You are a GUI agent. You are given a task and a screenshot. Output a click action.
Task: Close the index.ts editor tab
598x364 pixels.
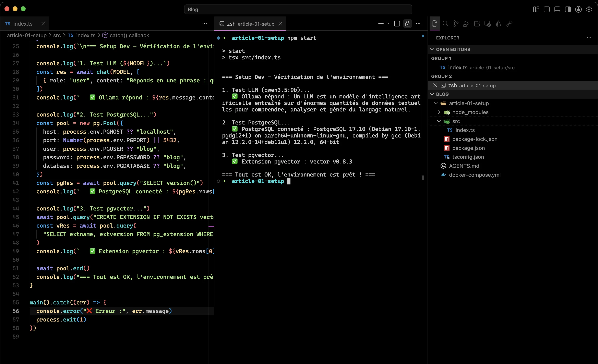tap(43, 24)
